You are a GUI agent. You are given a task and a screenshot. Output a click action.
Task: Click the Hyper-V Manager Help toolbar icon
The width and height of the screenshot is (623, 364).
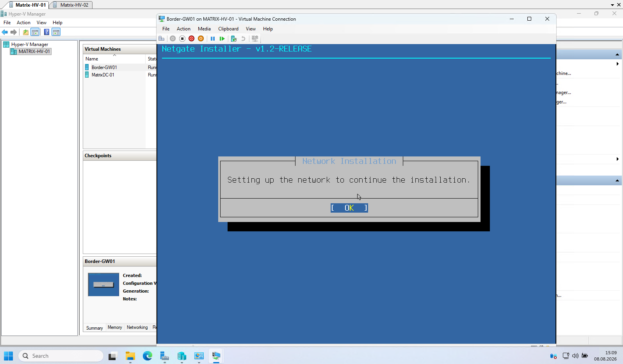point(47,32)
